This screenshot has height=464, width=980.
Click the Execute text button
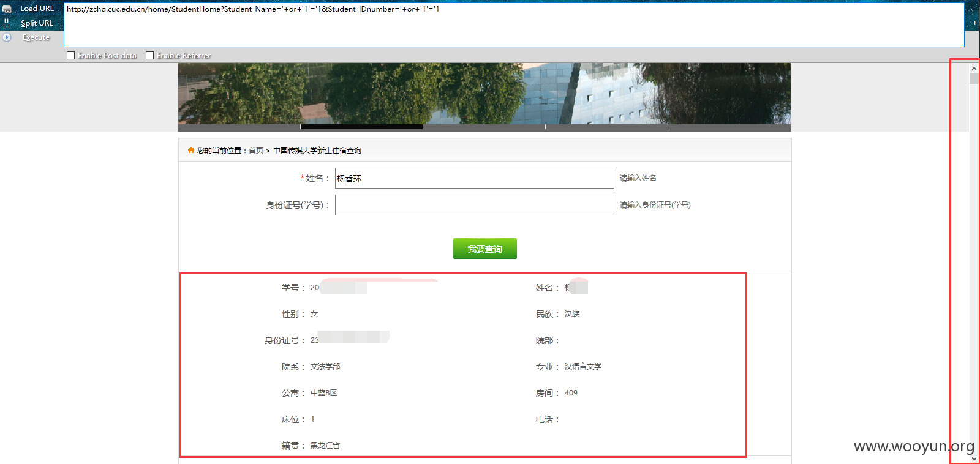pos(36,37)
